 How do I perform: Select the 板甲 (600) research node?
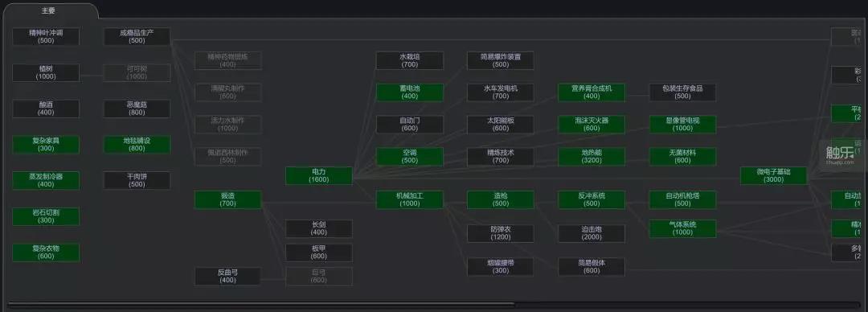tap(319, 252)
